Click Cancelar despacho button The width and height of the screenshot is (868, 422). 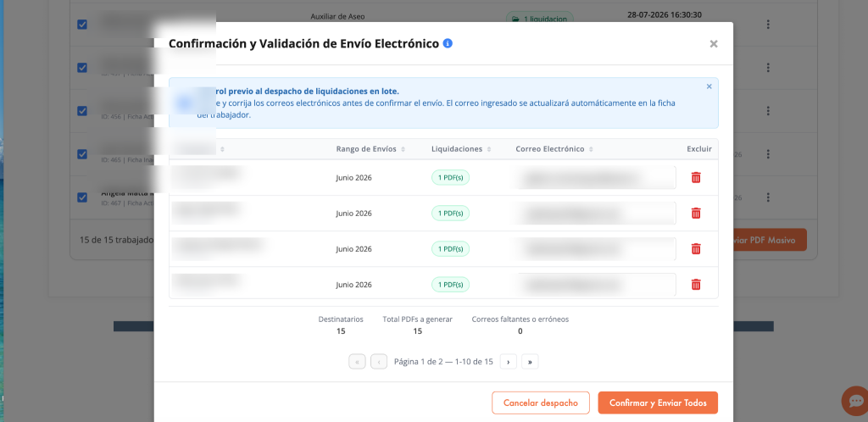click(541, 403)
